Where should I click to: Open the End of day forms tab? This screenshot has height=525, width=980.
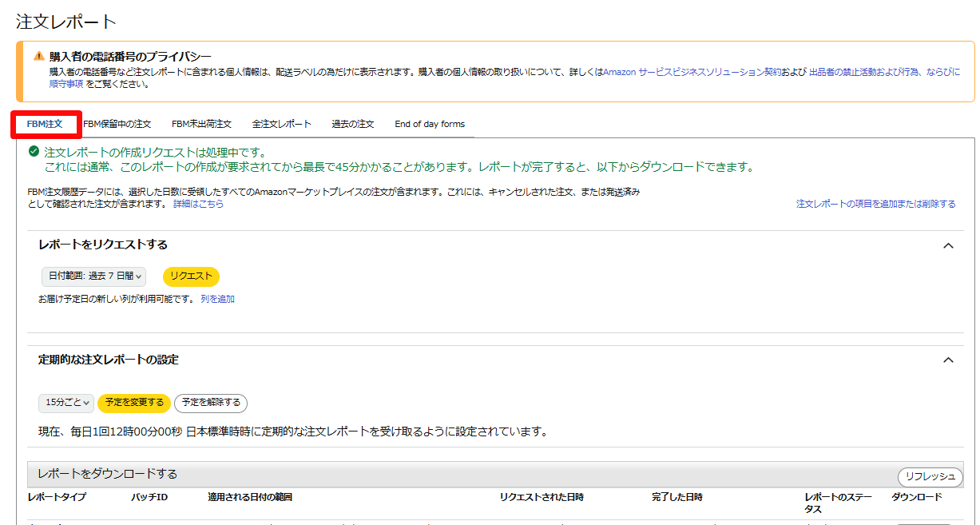pyautogui.click(x=430, y=125)
